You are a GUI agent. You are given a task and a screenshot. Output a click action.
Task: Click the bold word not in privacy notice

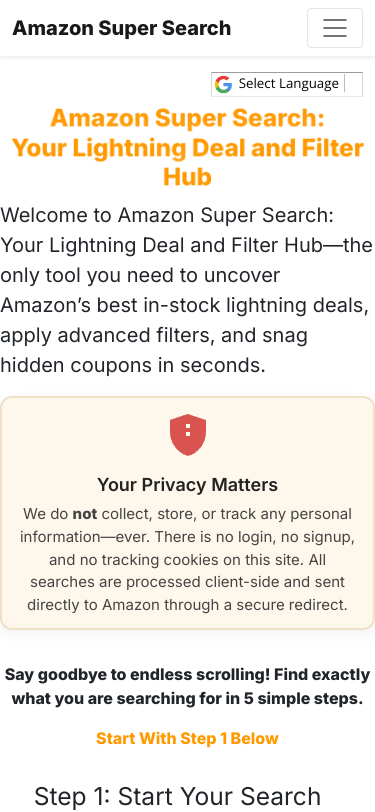pos(84,514)
